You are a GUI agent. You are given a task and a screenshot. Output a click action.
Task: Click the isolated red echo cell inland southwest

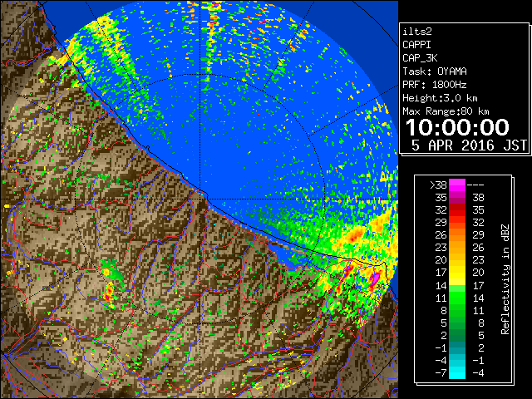(x=109, y=293)
